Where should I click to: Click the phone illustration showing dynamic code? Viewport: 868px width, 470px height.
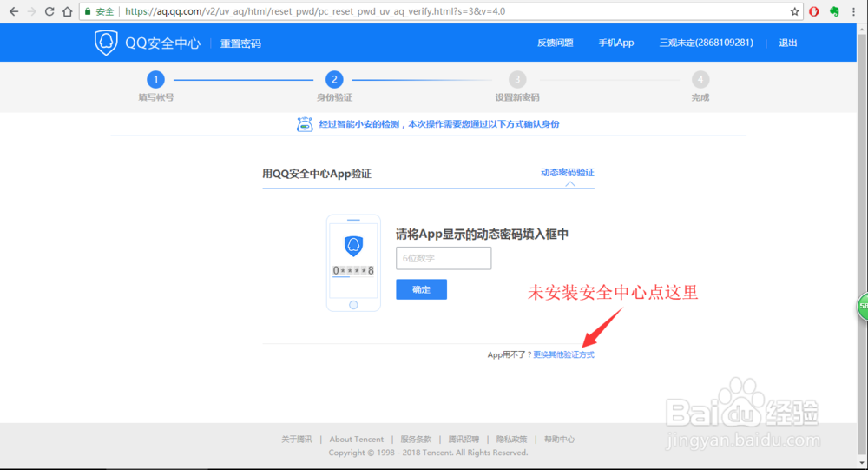(353, 262)
